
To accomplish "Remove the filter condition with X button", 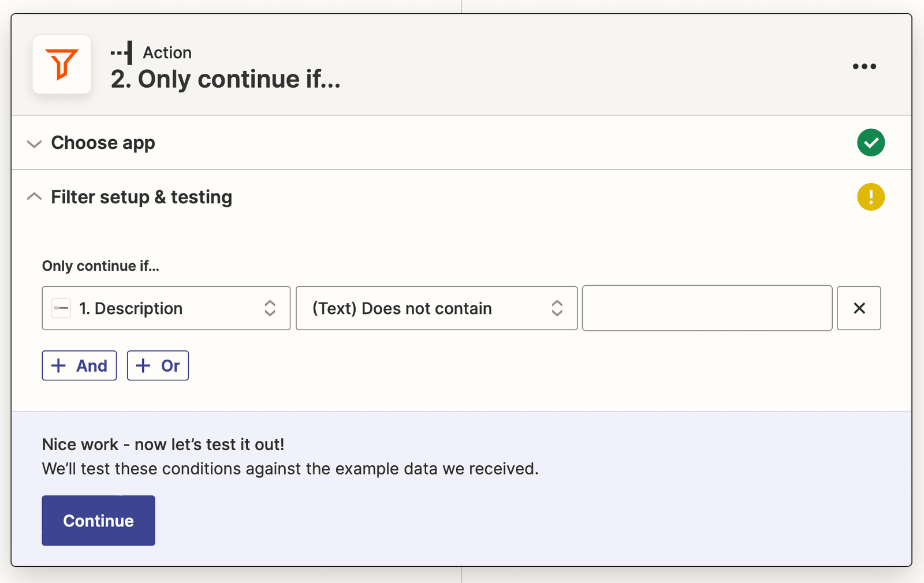I will click(x=859, y=308).
